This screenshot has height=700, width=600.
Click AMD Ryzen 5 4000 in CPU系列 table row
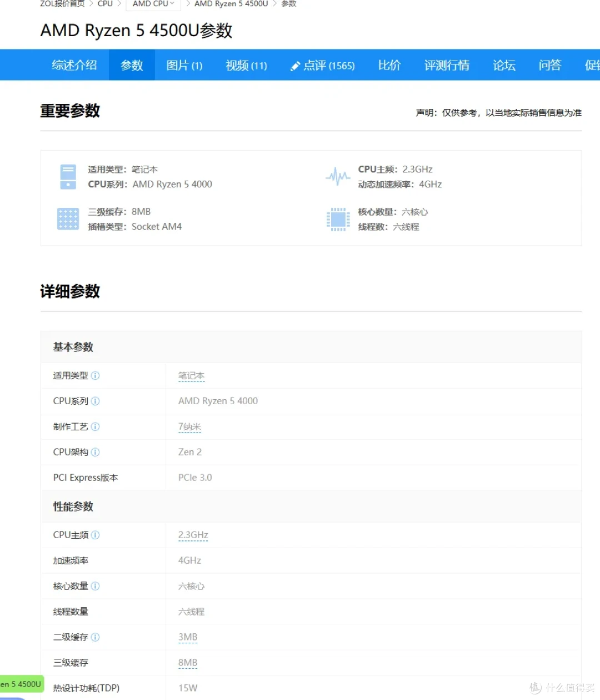[x=218, y=401]
